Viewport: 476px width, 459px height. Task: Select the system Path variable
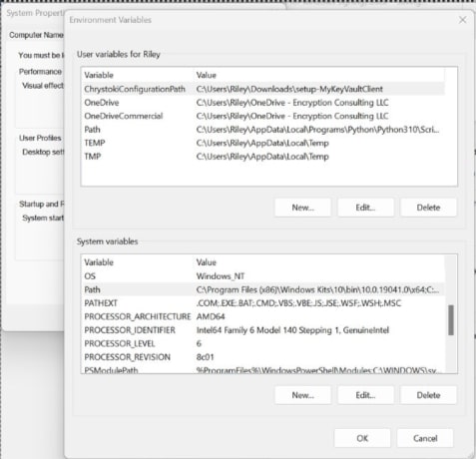click(262, 289)
